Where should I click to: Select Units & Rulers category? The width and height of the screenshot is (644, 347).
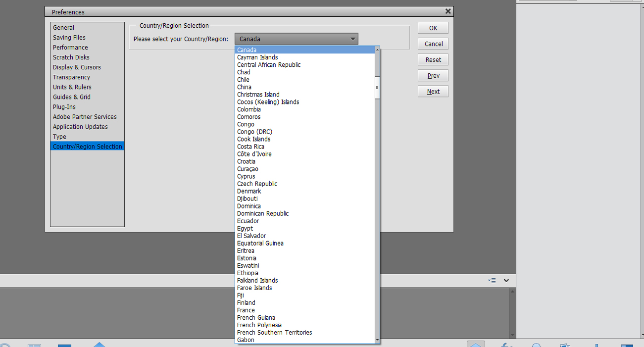(87, 87)
